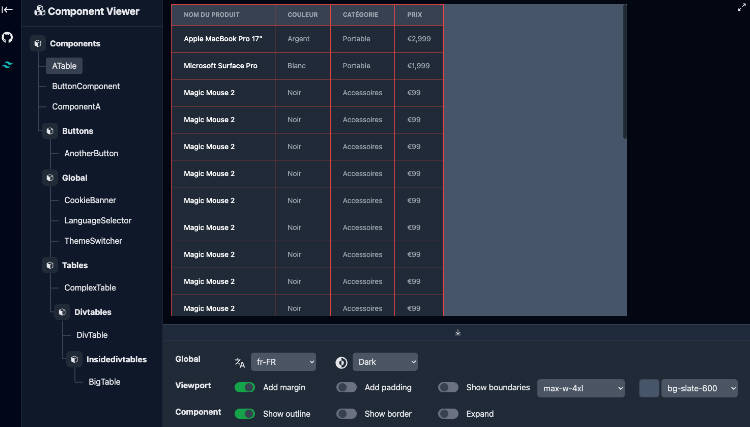The image size is (750, 427).
Task: Turn on the Show border toggle
Action: [x=346, y=414]
